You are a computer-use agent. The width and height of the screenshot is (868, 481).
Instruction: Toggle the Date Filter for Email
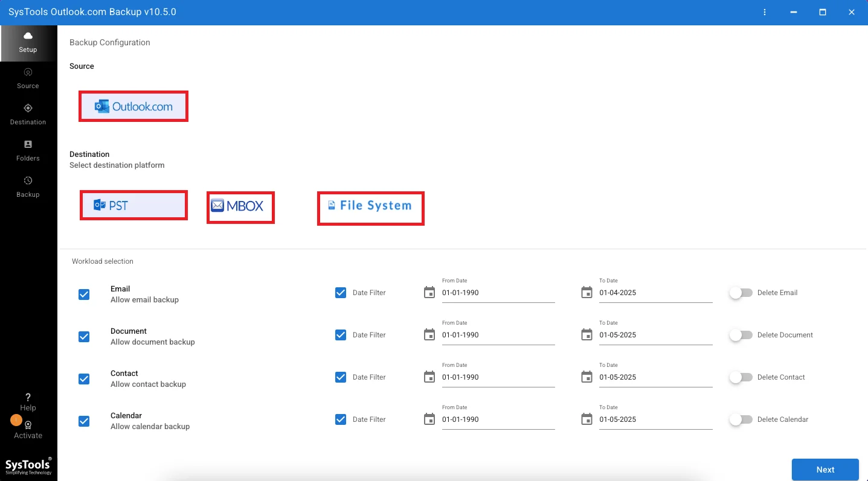click(341, 293)
